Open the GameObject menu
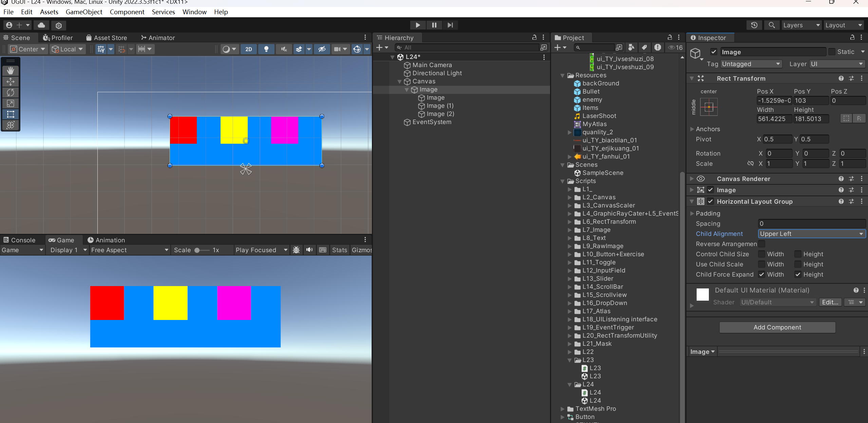This screenshot has height=423, width=868. pyautogui.click(x=84, y=12)
